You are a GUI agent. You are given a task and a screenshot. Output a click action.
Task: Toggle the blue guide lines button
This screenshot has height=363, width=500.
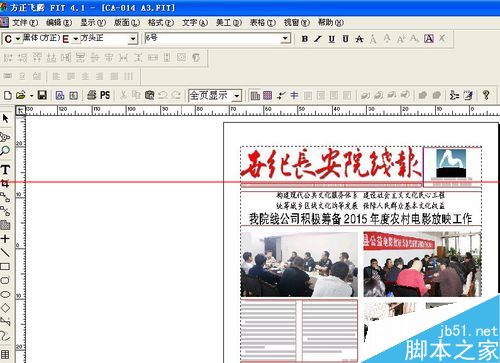[x=294, y=96]
